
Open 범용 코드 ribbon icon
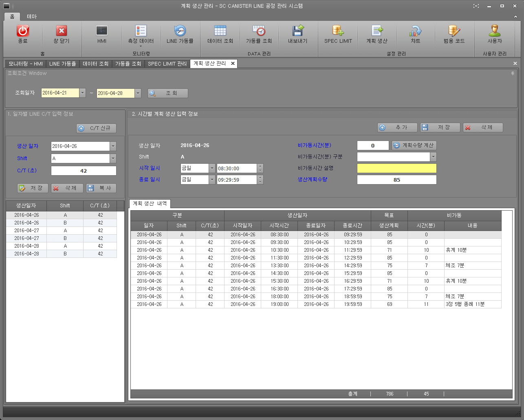coord(454,31)
